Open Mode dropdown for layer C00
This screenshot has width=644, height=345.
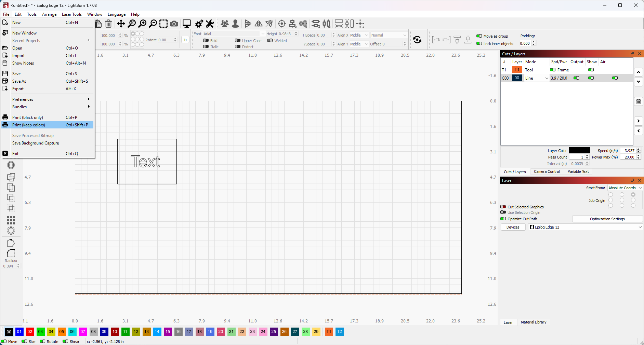pyautogui.click(x=536, y=78)
